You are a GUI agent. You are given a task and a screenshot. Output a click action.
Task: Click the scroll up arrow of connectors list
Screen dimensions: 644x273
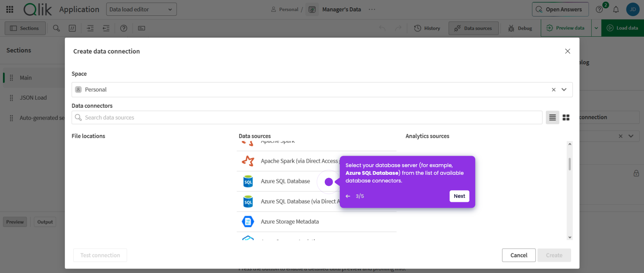pos(570,144)
